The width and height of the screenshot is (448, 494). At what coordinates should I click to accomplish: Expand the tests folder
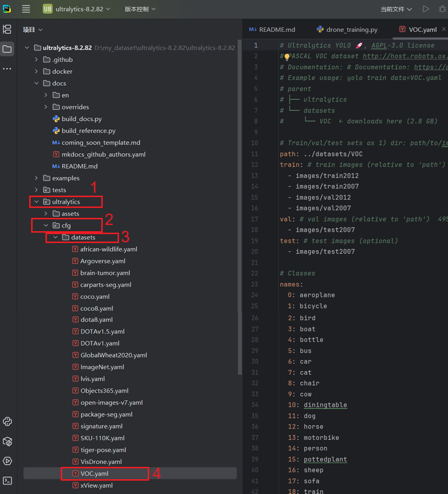click(x=37, y=190)
